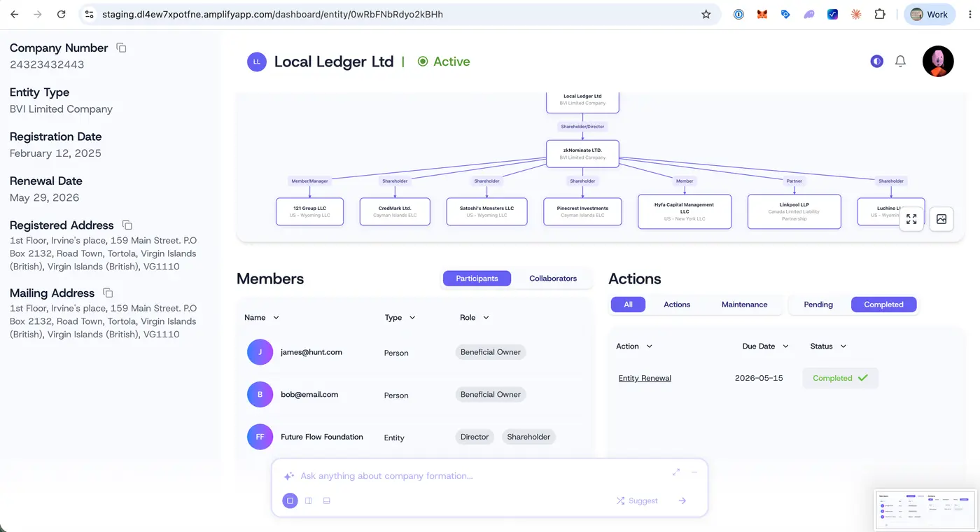
Task: Select the floating chat layout icon
Action: click(290, 500)
